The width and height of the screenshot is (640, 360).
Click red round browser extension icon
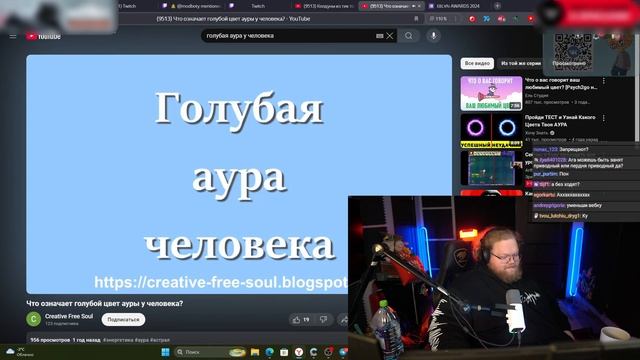pyautogui.click(x=472, y=19)
